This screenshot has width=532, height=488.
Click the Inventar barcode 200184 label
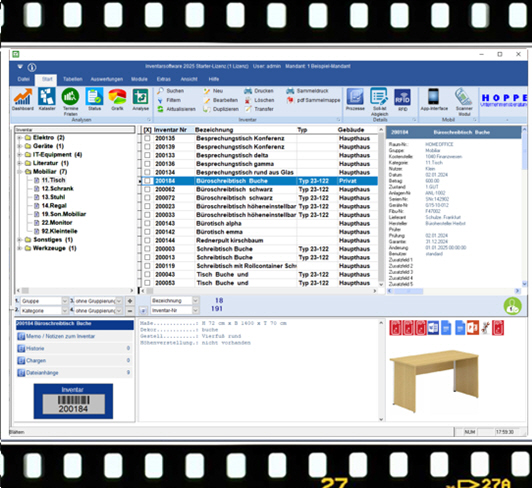(73, 401)
